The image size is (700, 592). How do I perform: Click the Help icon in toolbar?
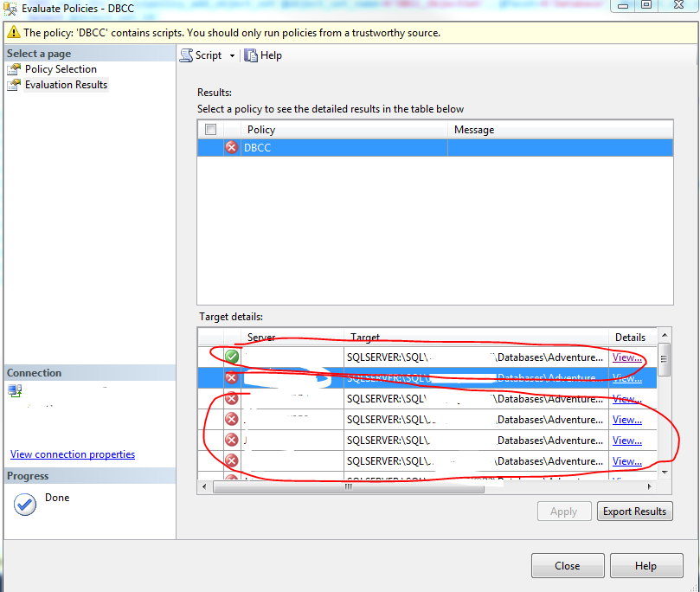pos(251,55)
